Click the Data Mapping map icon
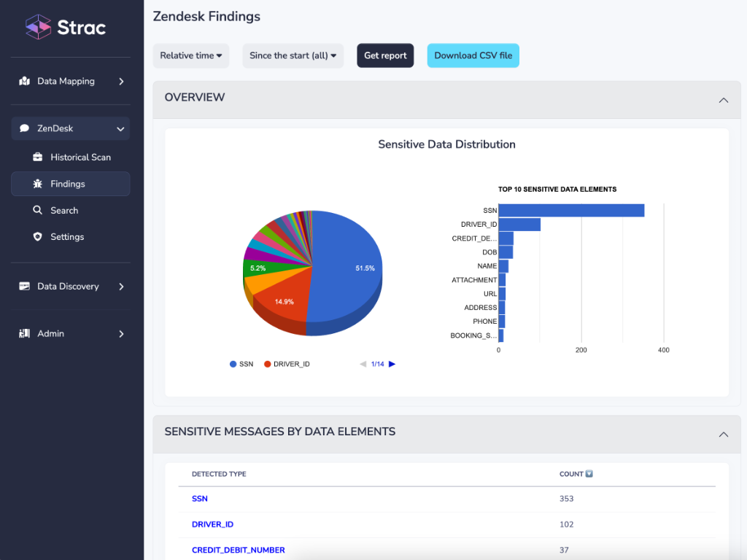 point(24,81)
